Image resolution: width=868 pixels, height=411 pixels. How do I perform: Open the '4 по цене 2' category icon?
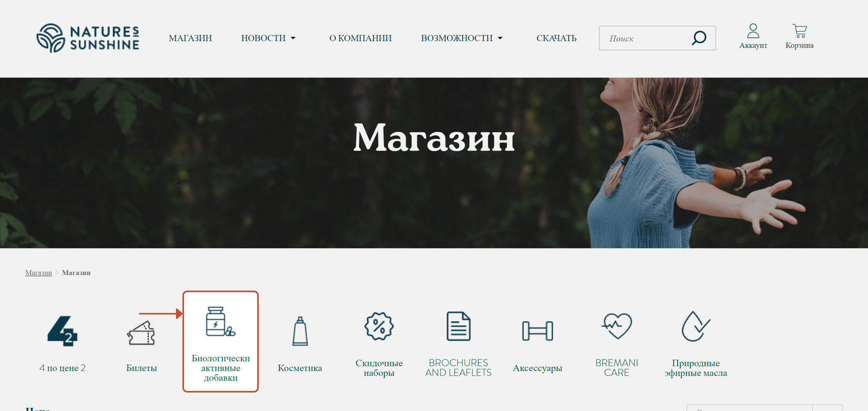(x=62, y=331)
